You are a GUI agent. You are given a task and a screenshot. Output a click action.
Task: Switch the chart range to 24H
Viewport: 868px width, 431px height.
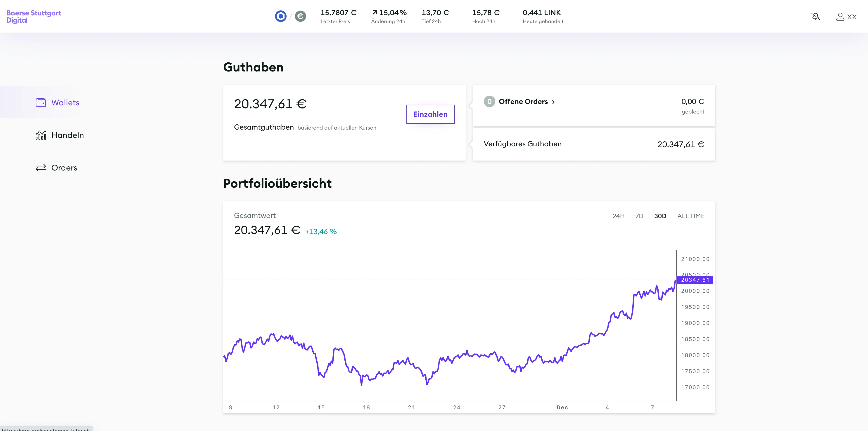[x=619, y=216]
